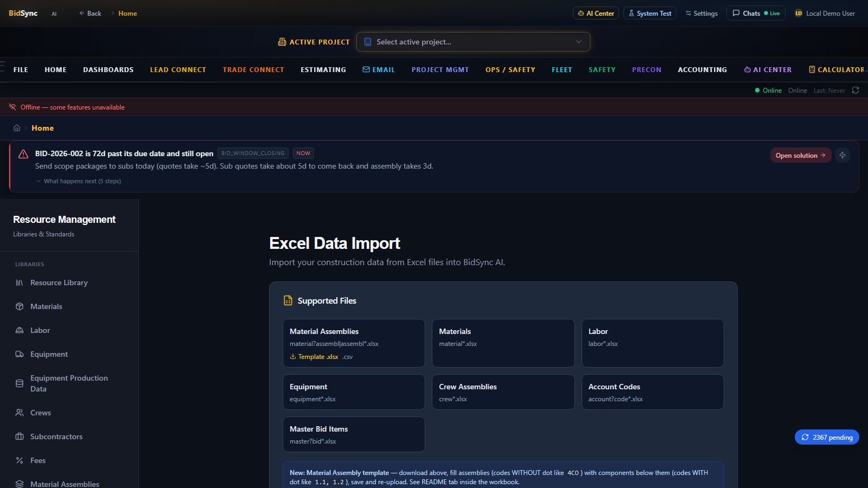Open the PRECON menu

pos(647,70)
